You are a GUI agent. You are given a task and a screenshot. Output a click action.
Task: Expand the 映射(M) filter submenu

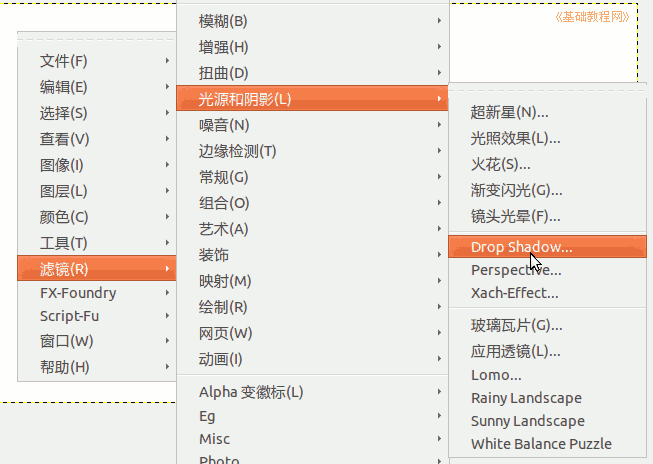(x=312, y=281)
